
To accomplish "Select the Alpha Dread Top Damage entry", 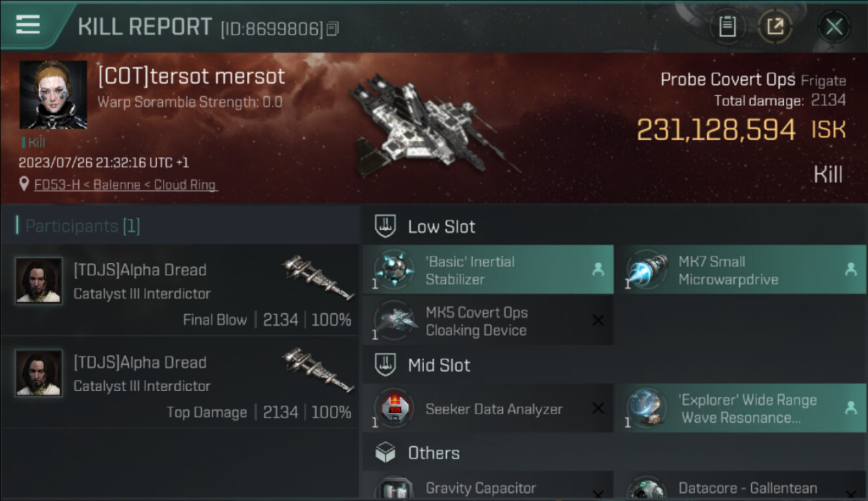I will click(180, 382).
